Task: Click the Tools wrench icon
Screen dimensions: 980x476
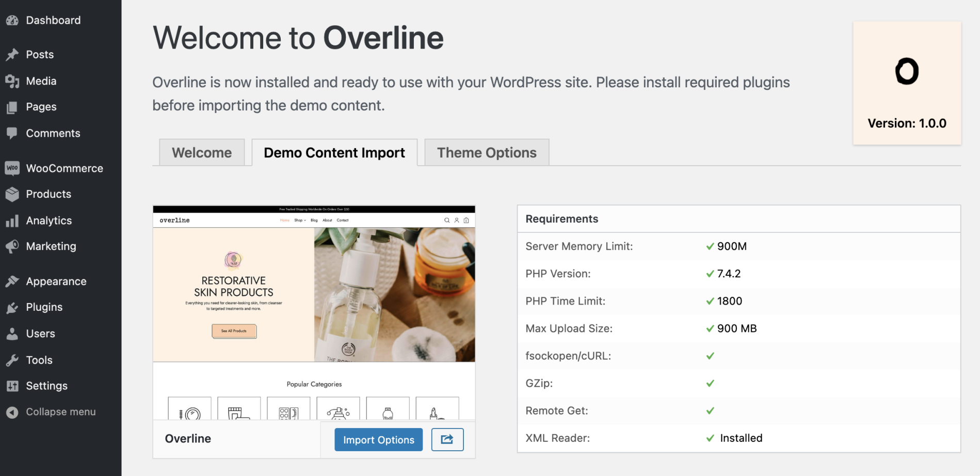Action: (12, 360)
